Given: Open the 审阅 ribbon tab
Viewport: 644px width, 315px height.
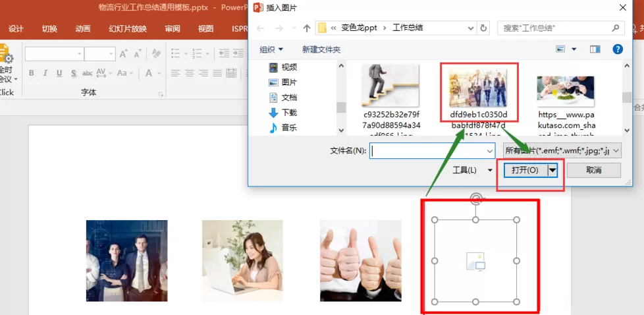Looking at the screenshot, I should [x=173, y=29].
